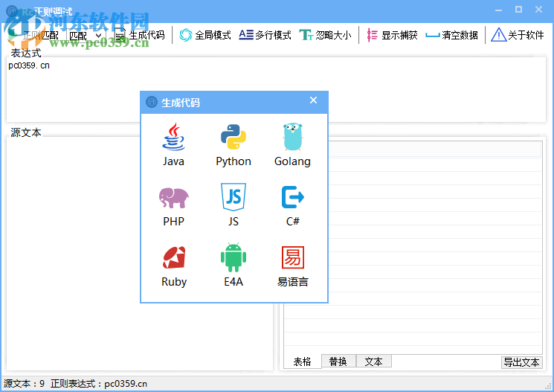The height and width of the screenshot is (392, 554).
Task: Toggle 显示捕获 show captures
Action: click(x=392, y=35)
